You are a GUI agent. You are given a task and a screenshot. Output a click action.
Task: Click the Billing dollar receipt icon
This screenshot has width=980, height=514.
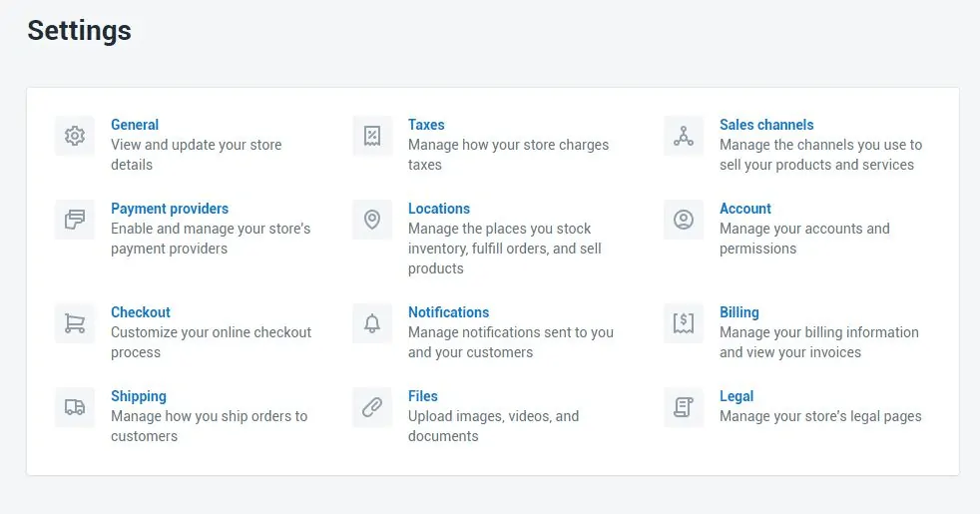[x=684, y=323]
